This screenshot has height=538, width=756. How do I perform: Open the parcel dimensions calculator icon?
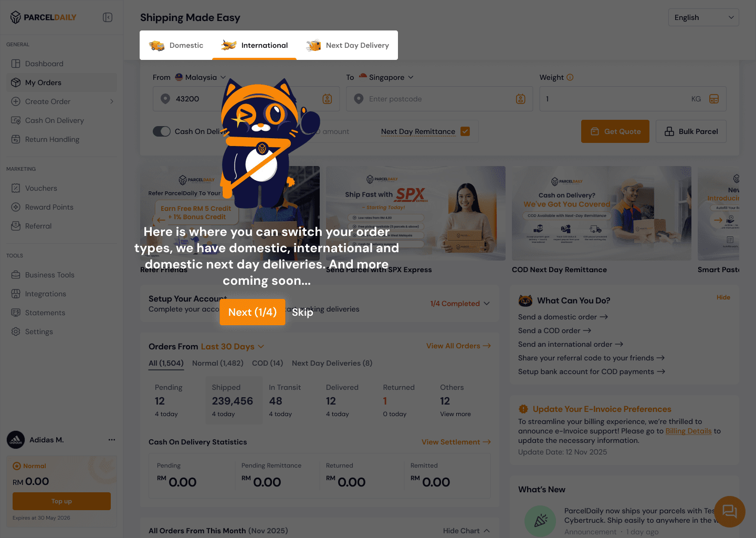click(714, 99)
